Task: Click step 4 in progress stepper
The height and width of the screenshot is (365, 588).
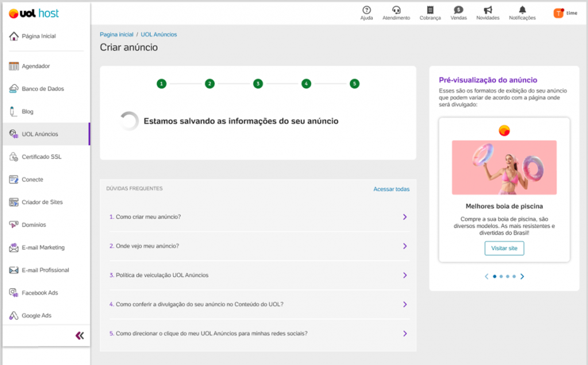Action: (306, 84)
